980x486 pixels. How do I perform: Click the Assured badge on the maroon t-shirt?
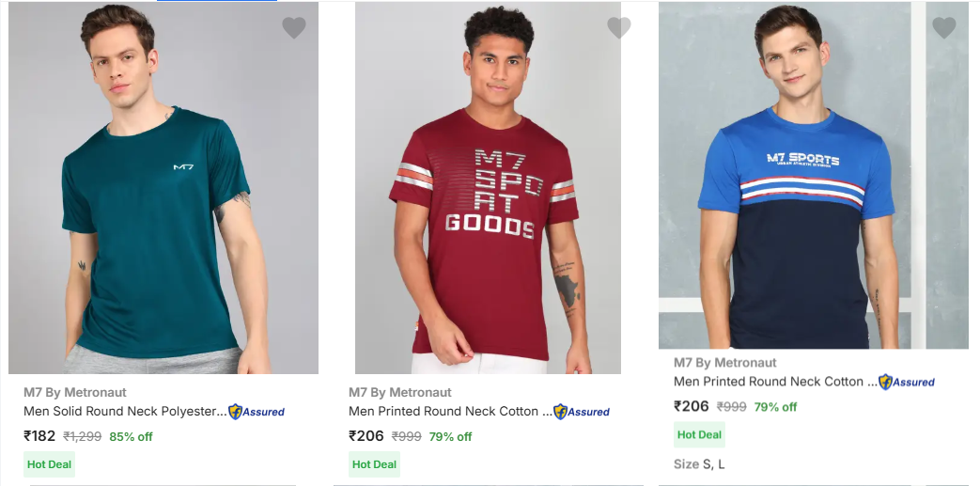click(582, 412)
